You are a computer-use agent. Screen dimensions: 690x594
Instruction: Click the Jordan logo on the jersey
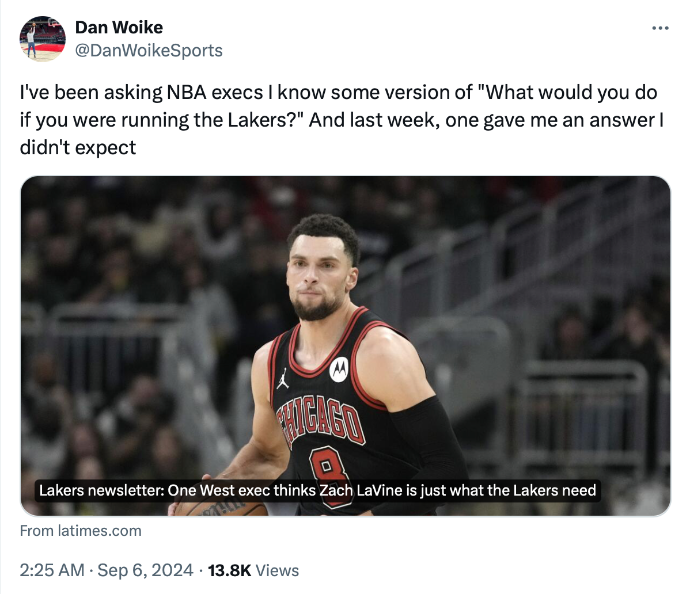point(283,378)
